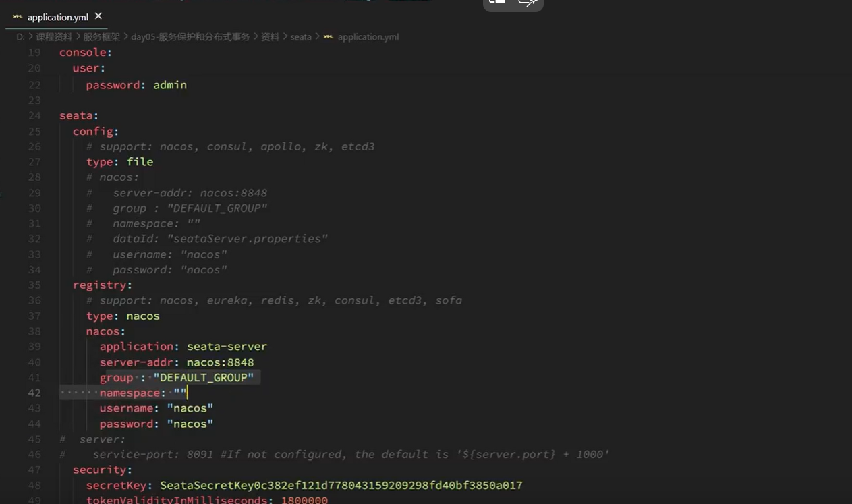The width and height of the screenshot is (852, 504).
Task: Click the 'console:' key on line 19
Action: (x=86, y=53)
